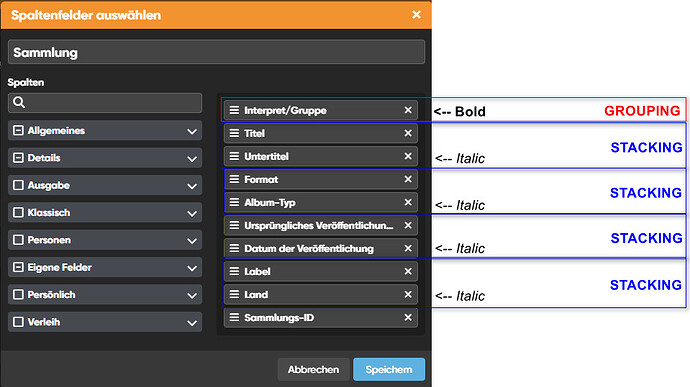Enable the Klassisch checkbox
The image size is (690, 387).
tap(18, 213)
